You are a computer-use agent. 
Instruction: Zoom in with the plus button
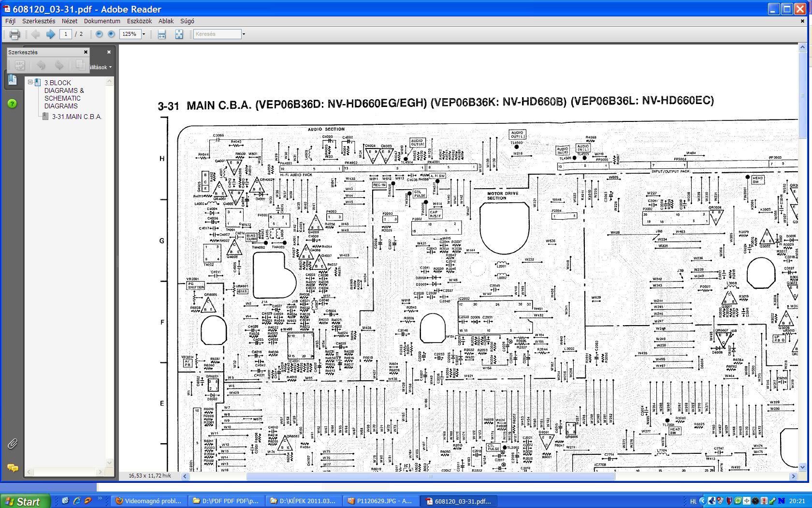click(111, 34)
